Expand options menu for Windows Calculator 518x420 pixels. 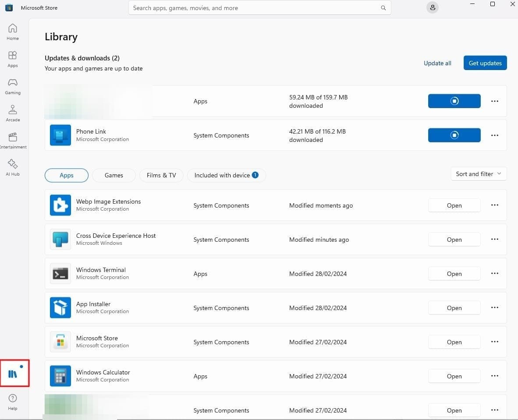coord(495,376)
